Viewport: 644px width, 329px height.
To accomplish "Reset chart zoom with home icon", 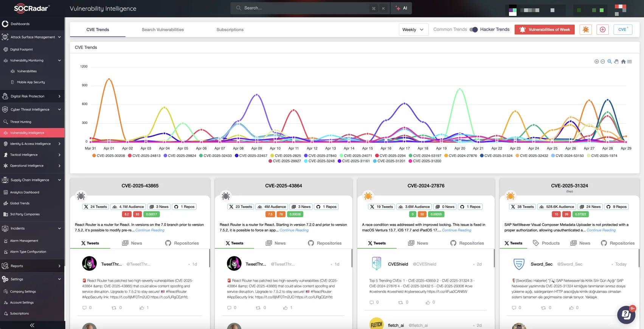I will click(x=623, y=62).
